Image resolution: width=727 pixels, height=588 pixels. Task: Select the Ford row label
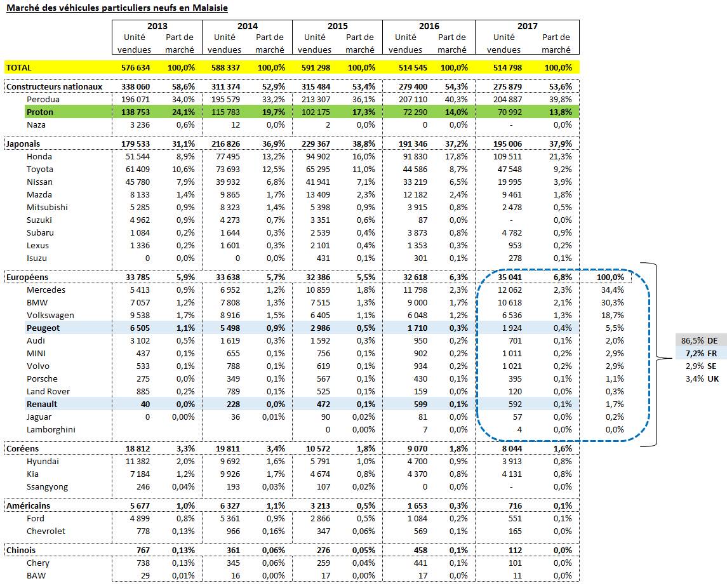click(35, 518)
